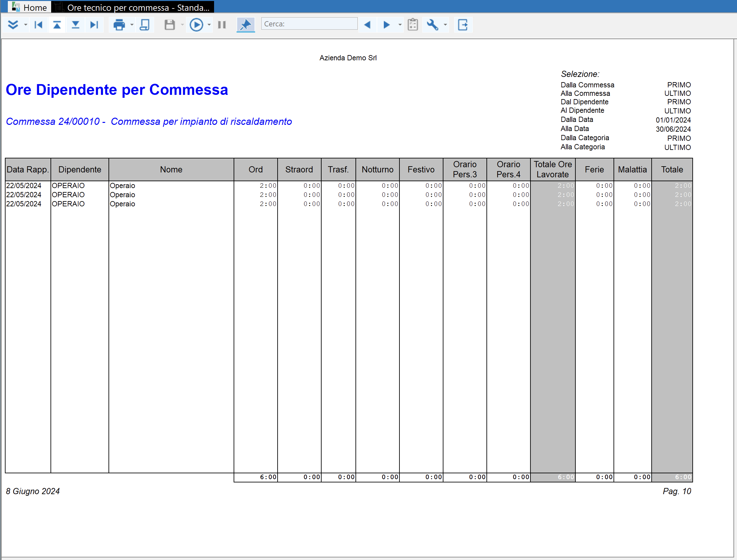The width and height of the screenshot is (737, 560).
Task: Click the '30/06/2024' Alla Data value
Action: [x=673, y=129]
